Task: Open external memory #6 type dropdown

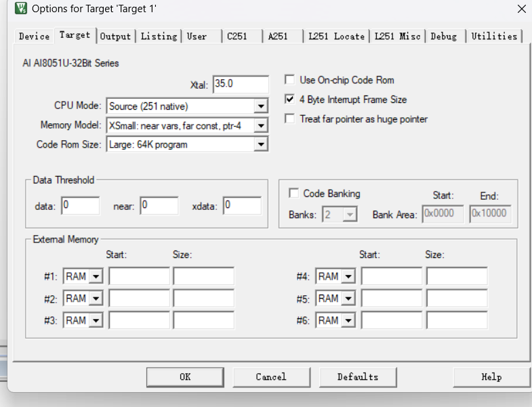Action: tap(348, 320)
